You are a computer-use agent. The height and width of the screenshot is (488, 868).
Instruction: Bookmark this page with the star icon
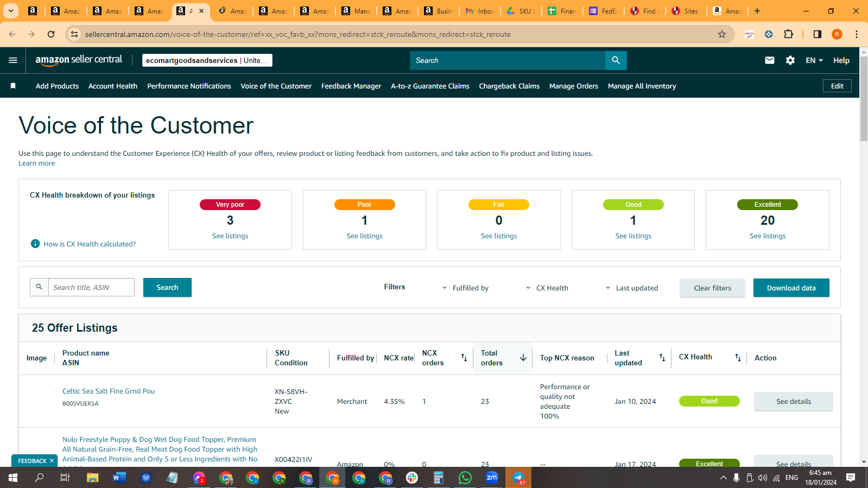pyautogui.click(x=722, y=34)
